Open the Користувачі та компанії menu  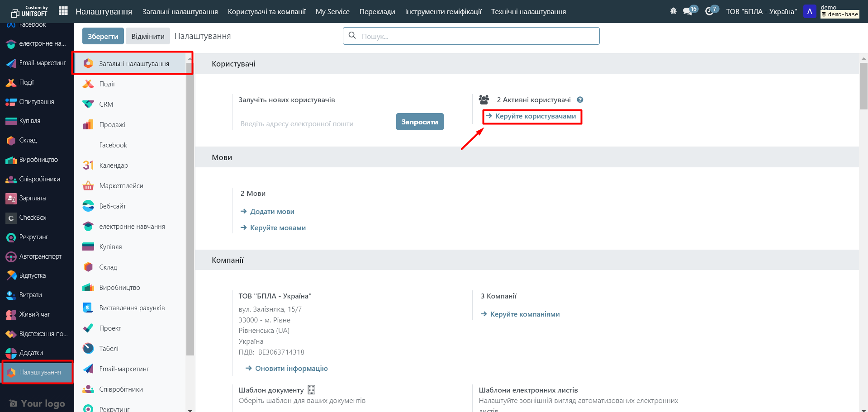[x=266, y=11]
